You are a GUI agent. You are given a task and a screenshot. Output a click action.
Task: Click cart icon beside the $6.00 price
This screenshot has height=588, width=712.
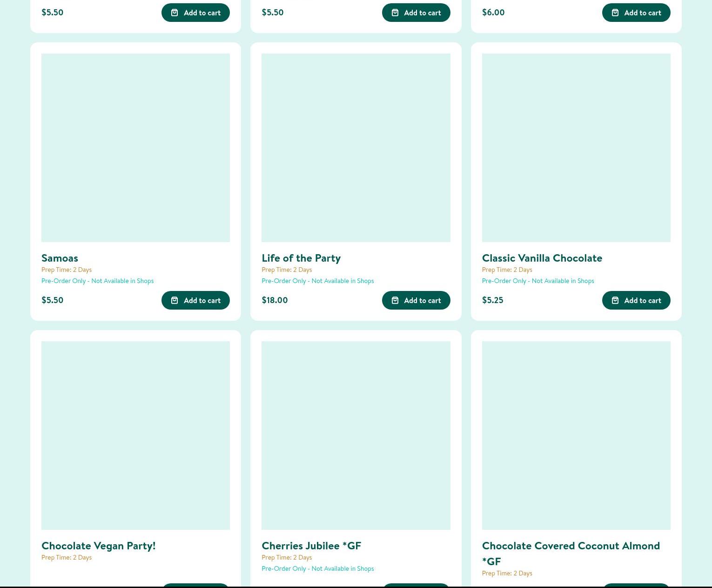click(615, 13)
